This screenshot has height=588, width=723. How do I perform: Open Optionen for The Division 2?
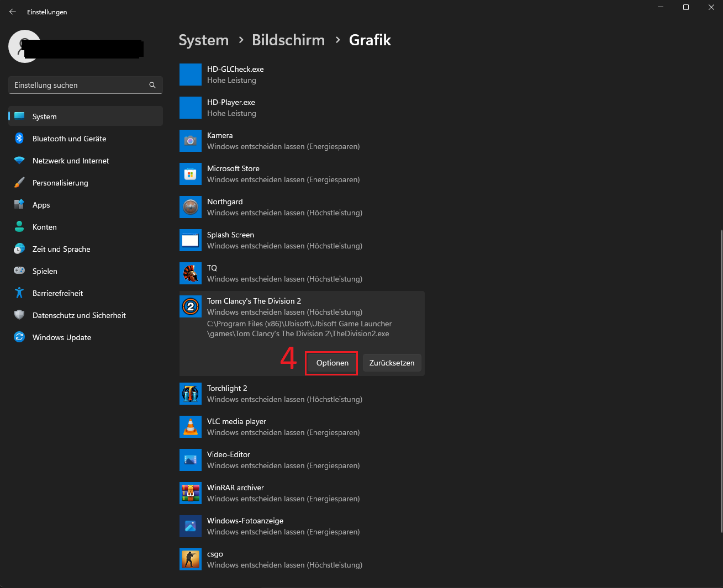[x=332, y=363]
